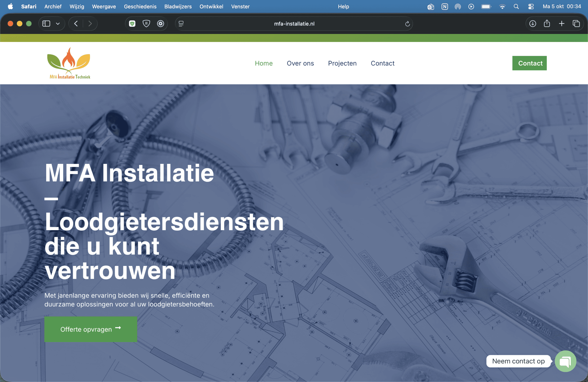Open the Over ons page
Image resolution: width=588 pixels, height=382 pixels.
(300, 63)
